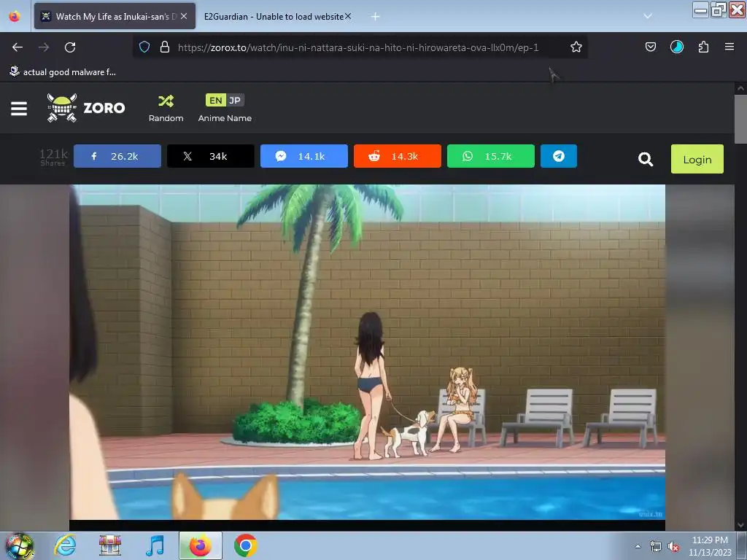Open the tracking protection shield icon
Viewport: 747px width, 560px height.
144,47
